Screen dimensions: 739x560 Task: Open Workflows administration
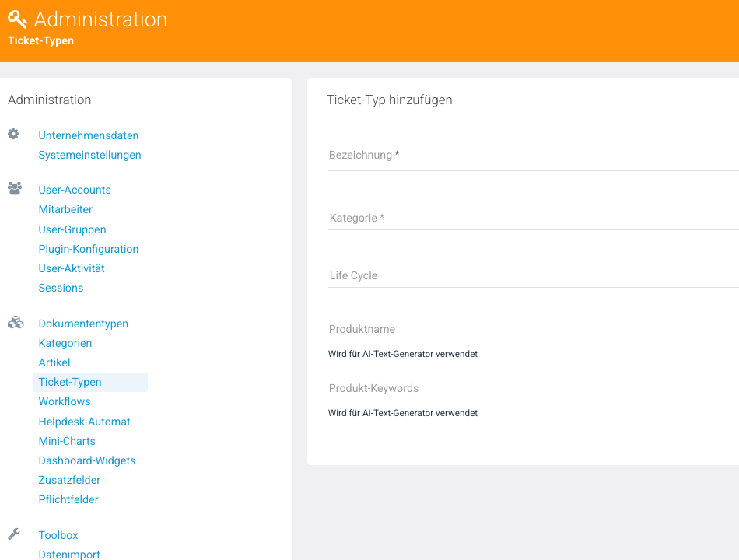click(65, 401)
